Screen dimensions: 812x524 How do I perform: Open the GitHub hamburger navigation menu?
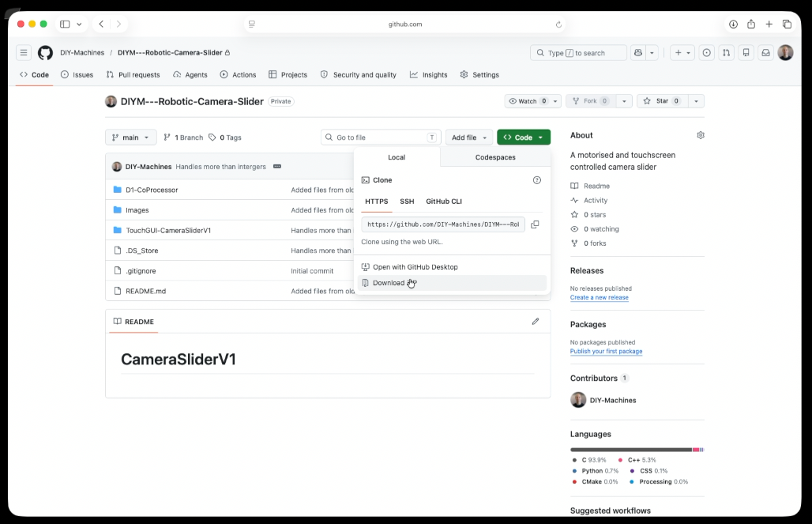click(24, 53)
